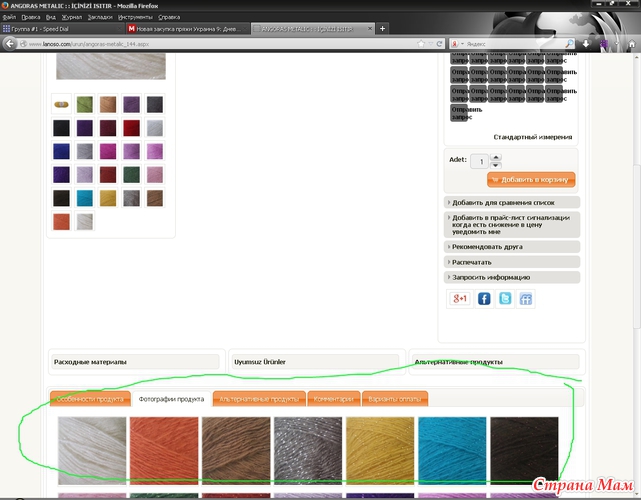Screen dimensions: 641x500
Task: Bookmark page with the star icon
Action: tap(421, 44)
